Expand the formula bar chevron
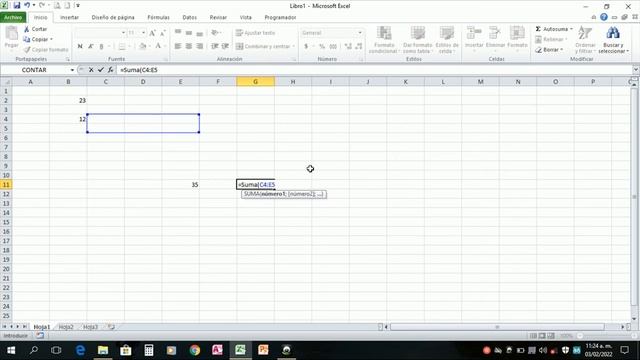Screen dimensions: 640x360 636,70
